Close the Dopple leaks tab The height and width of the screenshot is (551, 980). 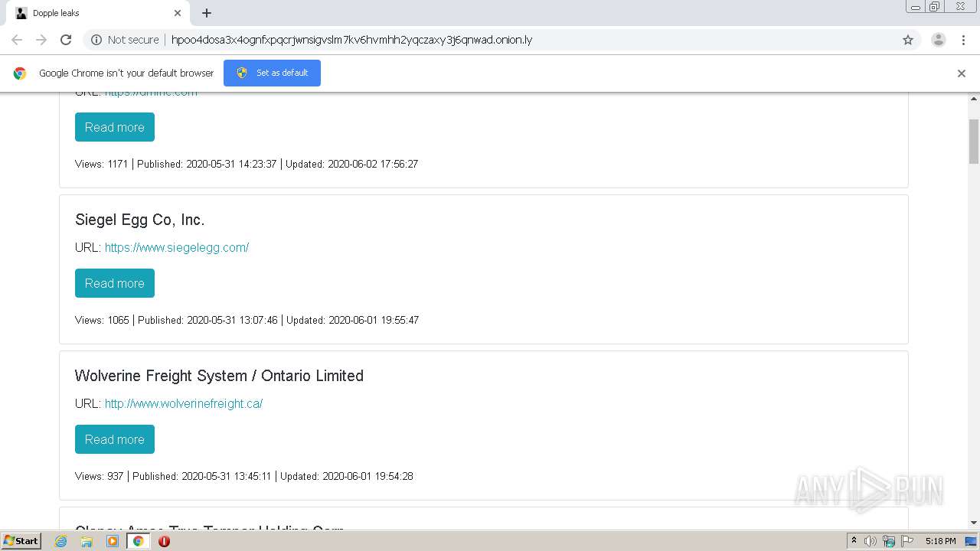click(x=178, y=13)
